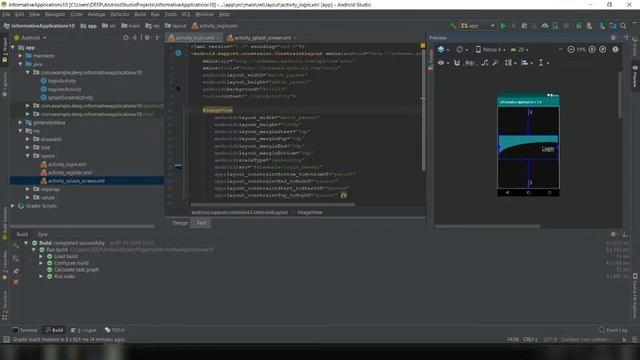Click the default margins 8dp button
Screen dimensions: 640x360
[470, 63]
